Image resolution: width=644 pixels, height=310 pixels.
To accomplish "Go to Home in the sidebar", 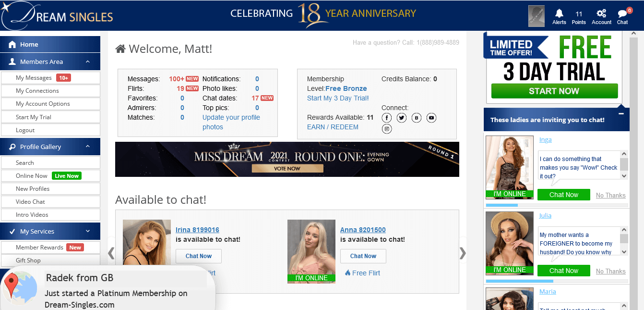I will [x=50, y=44].
